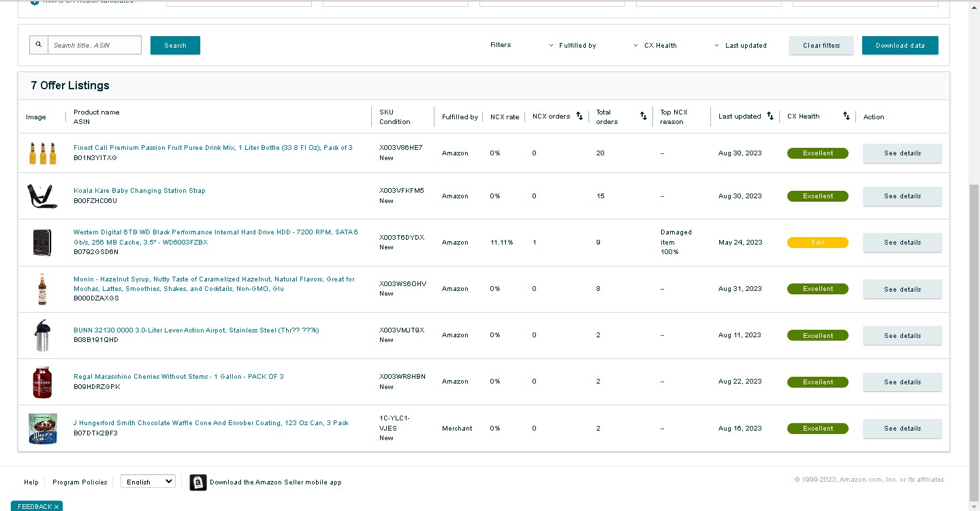980x511 pixels.
Task: Click the total orders value 20
Action: pyautogui.click(x=600, y=153)
